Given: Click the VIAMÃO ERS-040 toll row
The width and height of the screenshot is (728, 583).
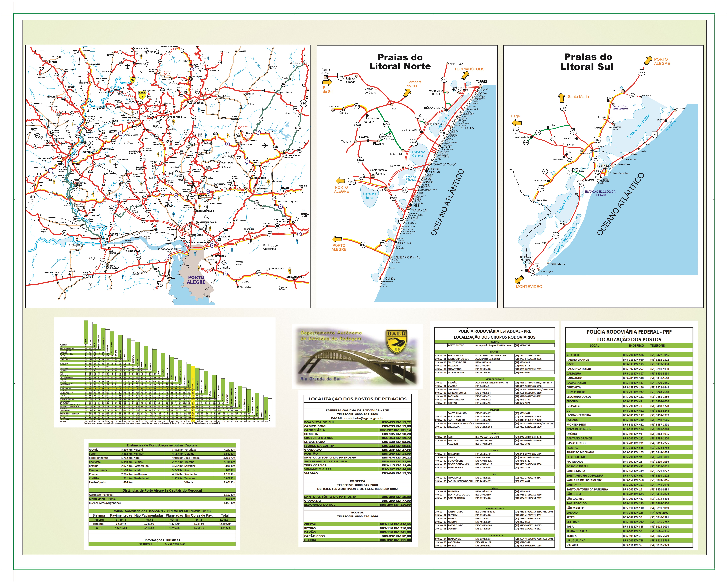Looking at the screenshot, I should click(x=357, y=473).
